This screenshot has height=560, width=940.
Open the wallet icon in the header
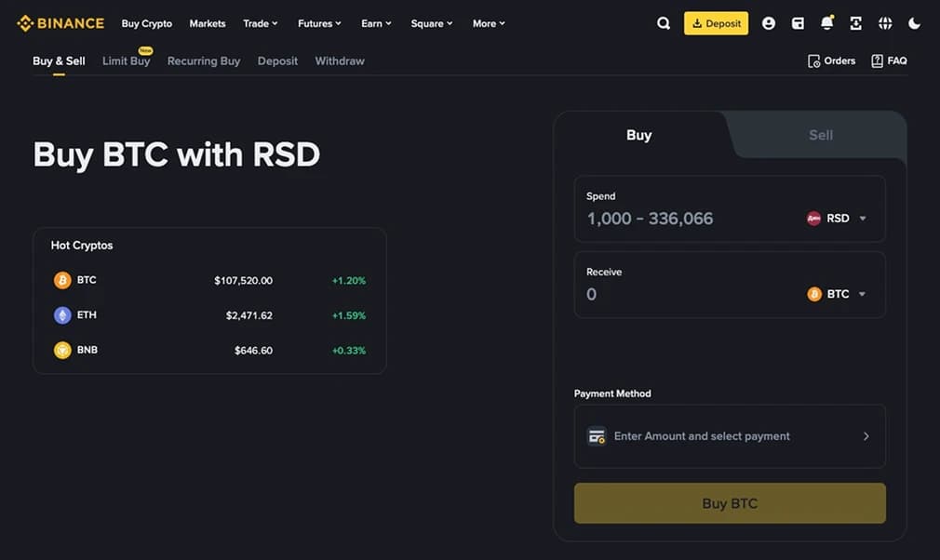[x=798, y=22]
